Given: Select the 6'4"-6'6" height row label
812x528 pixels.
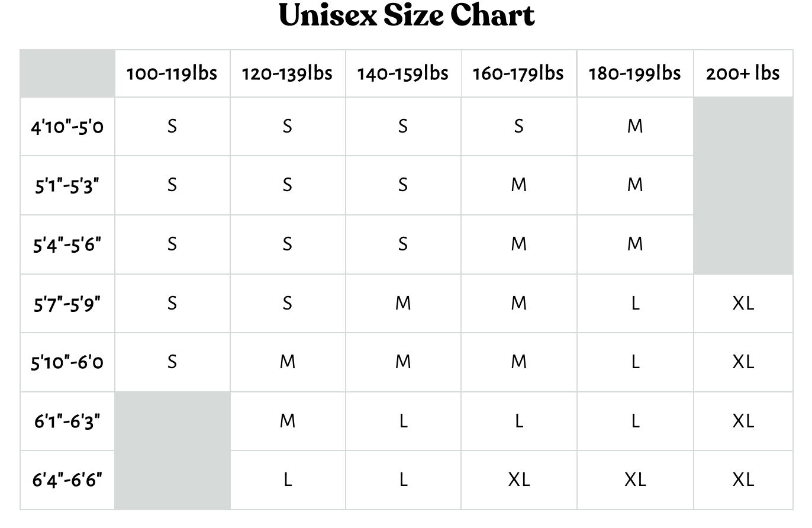Looking at the screenshot, I should pyautogui.click(x=67, y=480).
